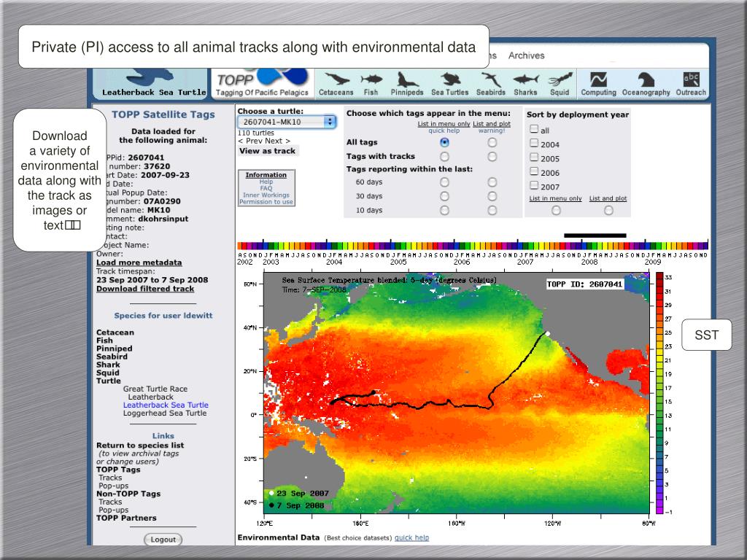Screen dimensions: 747x560
Task: Open Tracks under TOPP Tags
Action: coord(110,478)
